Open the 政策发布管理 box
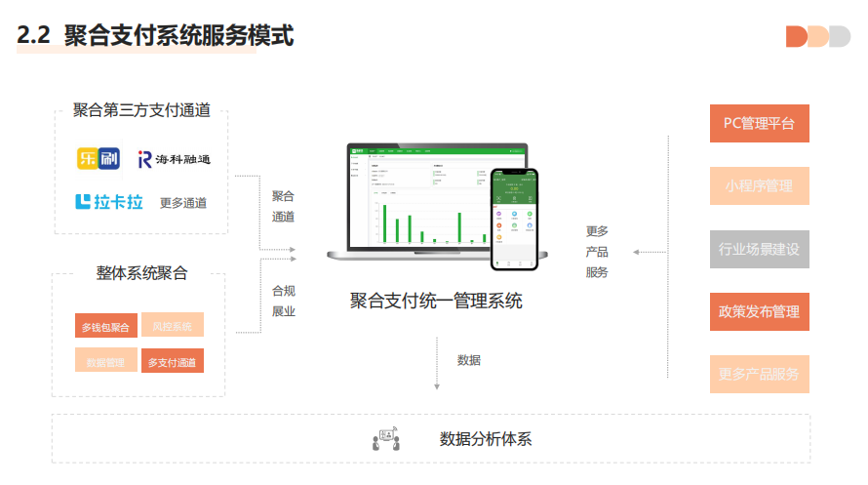Screen dimensions: 868x485 point(759,311)
